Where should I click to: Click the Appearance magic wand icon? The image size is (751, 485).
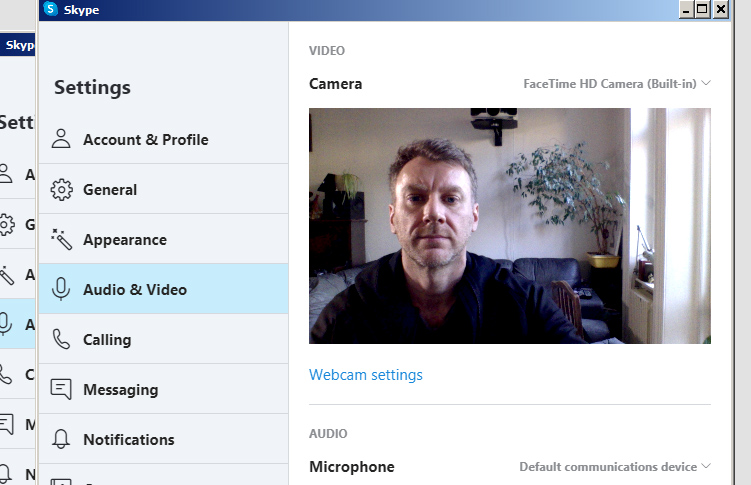62,239
